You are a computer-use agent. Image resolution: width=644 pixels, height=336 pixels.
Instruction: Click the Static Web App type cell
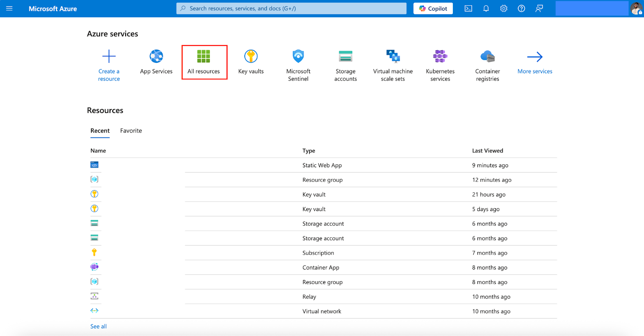pyautogui.click(x=322, y=165)
